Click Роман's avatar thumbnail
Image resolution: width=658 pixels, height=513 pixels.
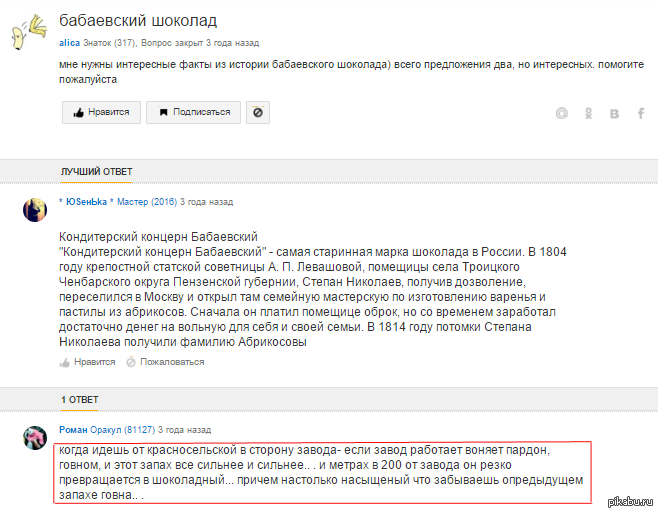click(34, 436)
